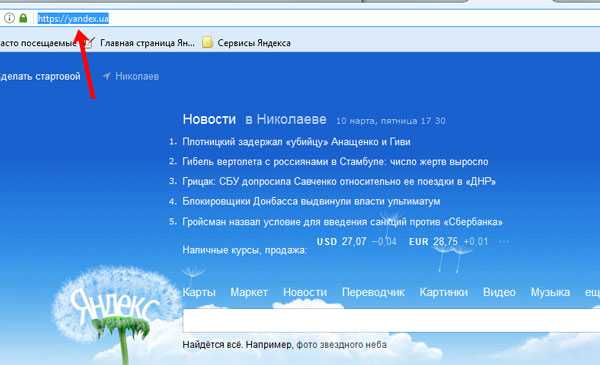This screenshot has width=600, height=365.
Task: Open Карты service
Action: coord(199,293)
